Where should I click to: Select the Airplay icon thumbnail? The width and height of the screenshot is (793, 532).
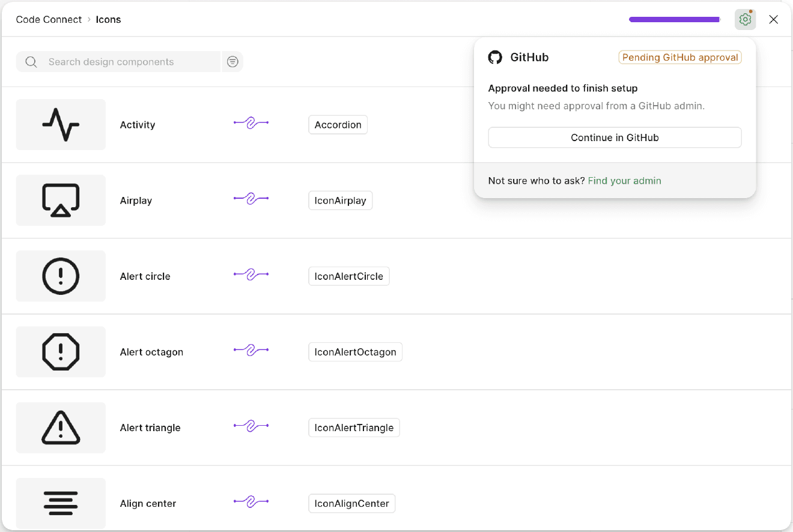pyautogui.click(x=60, y=200)
